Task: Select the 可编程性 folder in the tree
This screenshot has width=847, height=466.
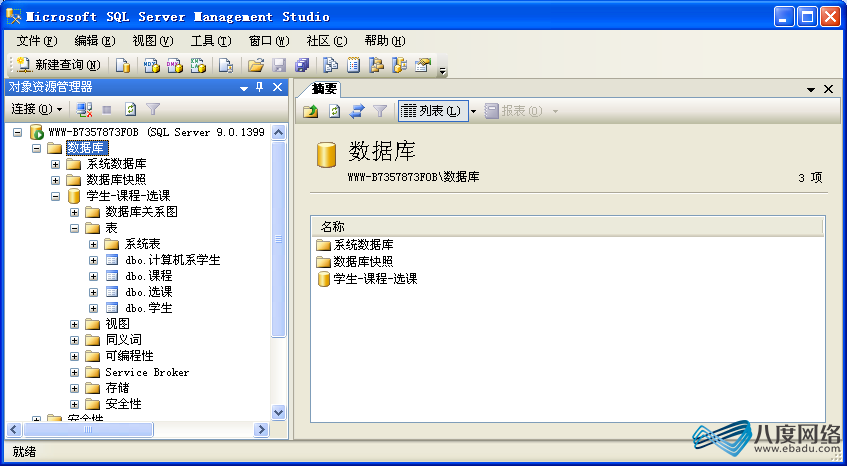Action: pyautogui.click(x=130, y=356)
